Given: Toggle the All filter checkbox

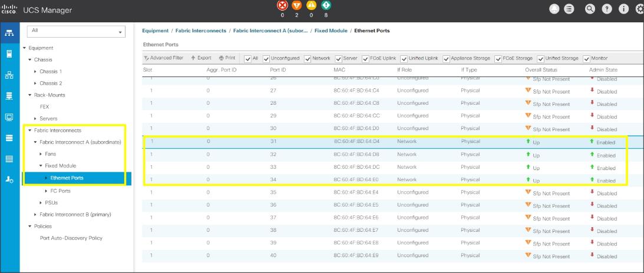Looking at the screenshot, I should (247, 59).
